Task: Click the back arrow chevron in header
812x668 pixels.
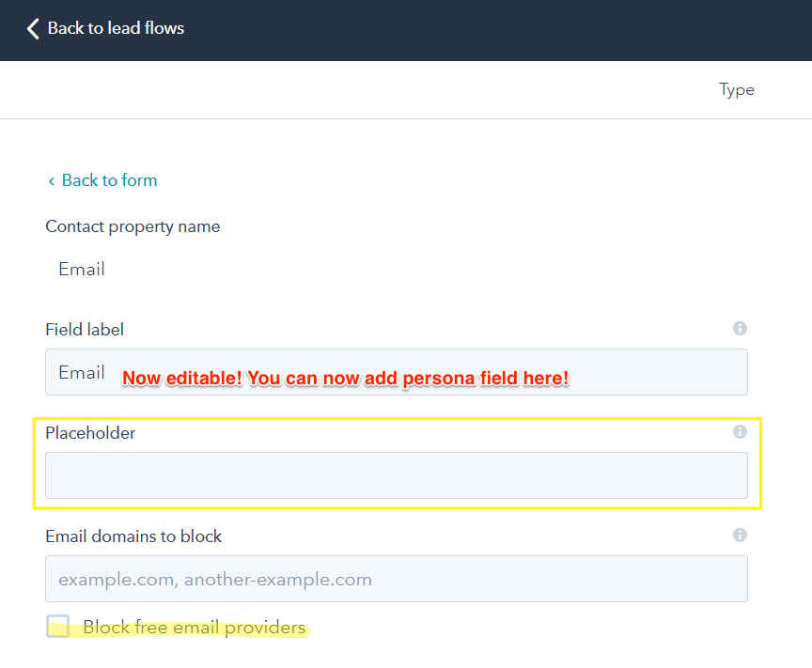Action: click(x=33, y=28)
